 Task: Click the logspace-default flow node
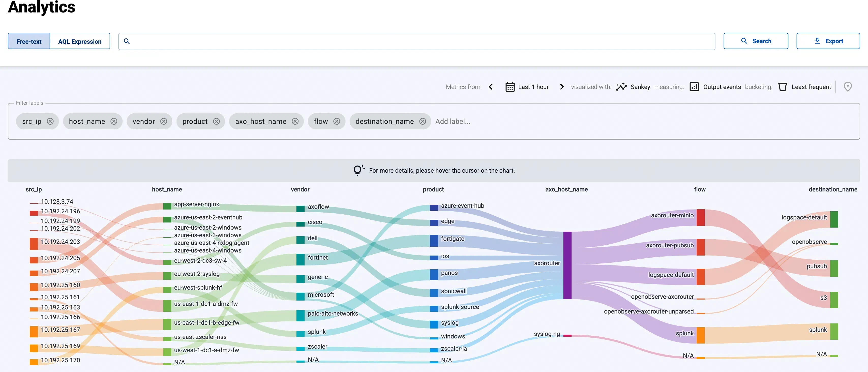coord(700,277)
